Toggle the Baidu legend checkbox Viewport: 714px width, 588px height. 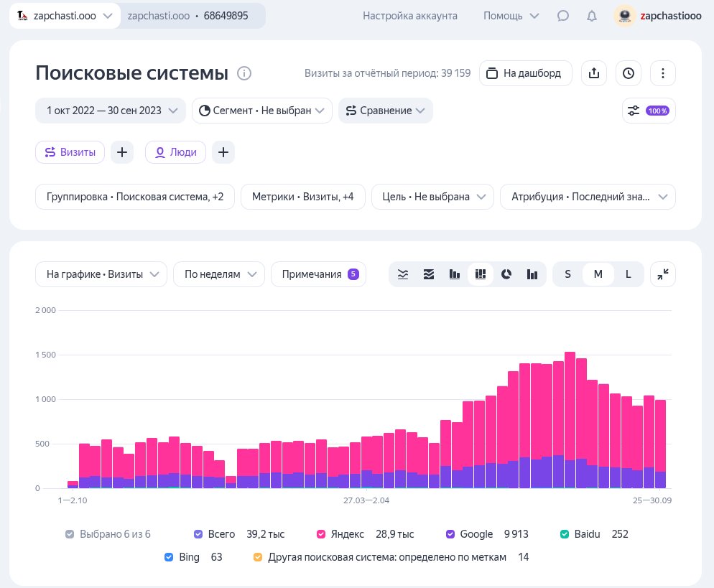tap(565, 534)
